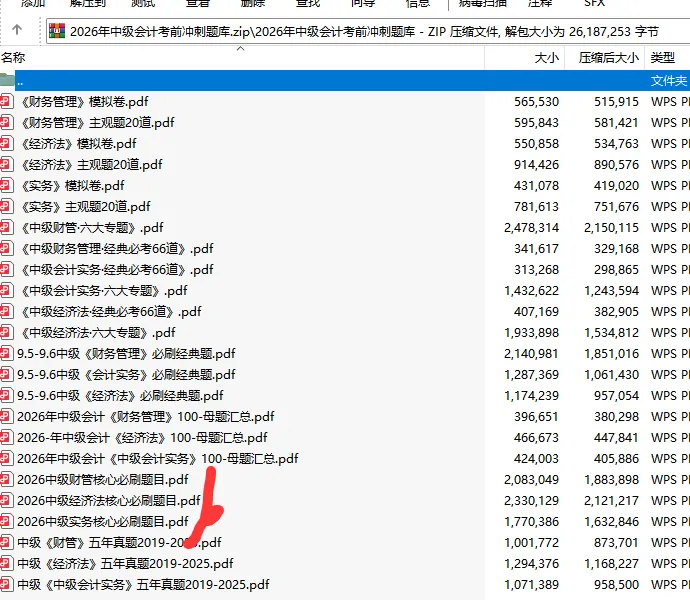Click compressed size value 405,886
Image resolution: width=690 pixels, height=600 pixels.
point(617,459)
